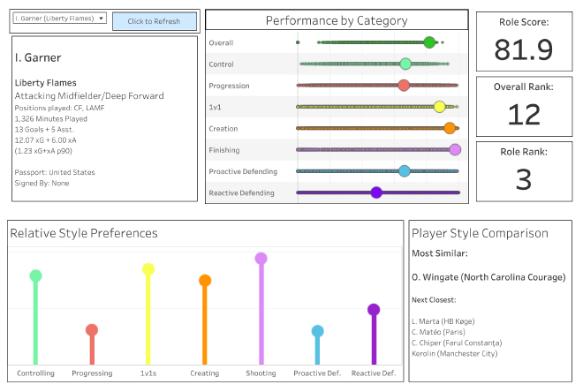Click the purple Finishing highlighted dot
Screen dimensions: 583x392
[455, 149]
